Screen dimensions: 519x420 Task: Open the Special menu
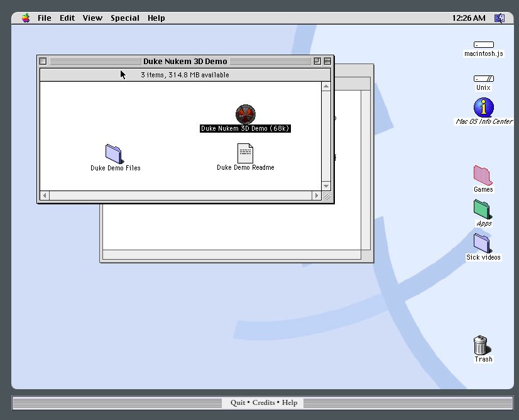point(125,18)
